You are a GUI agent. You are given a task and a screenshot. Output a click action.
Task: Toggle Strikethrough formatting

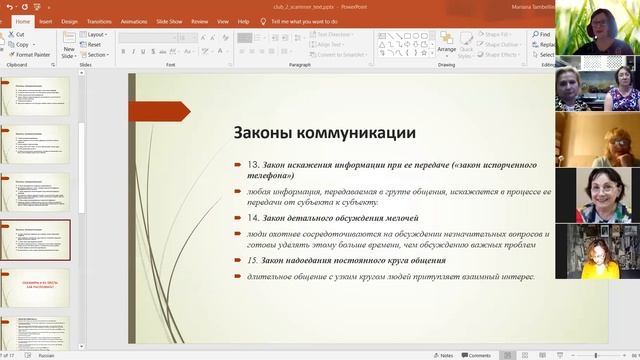click(x=163, y=51)
